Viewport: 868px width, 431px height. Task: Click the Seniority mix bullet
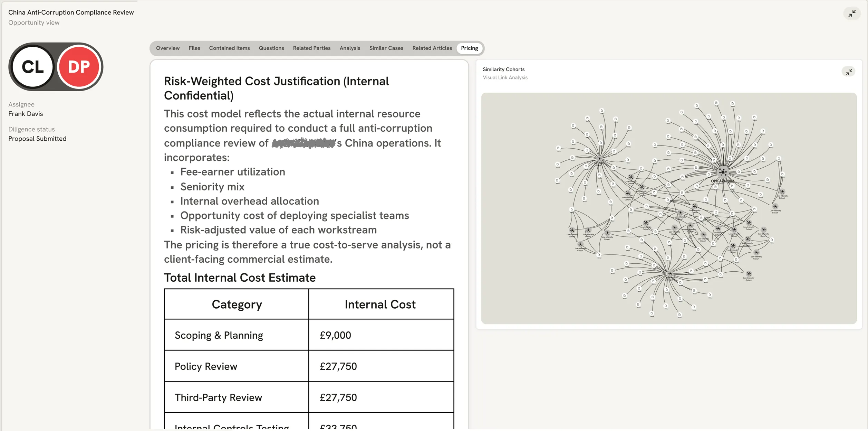tap(212, 187)
